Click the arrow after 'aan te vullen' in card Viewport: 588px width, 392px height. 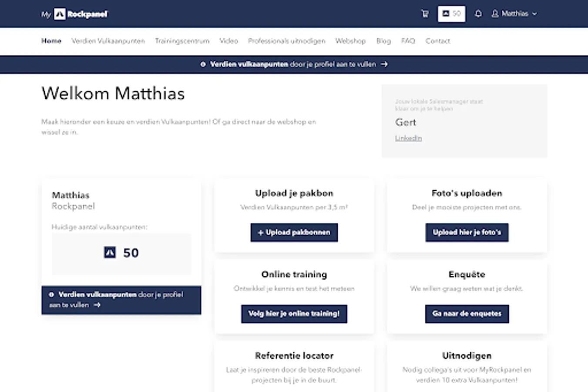97,305
